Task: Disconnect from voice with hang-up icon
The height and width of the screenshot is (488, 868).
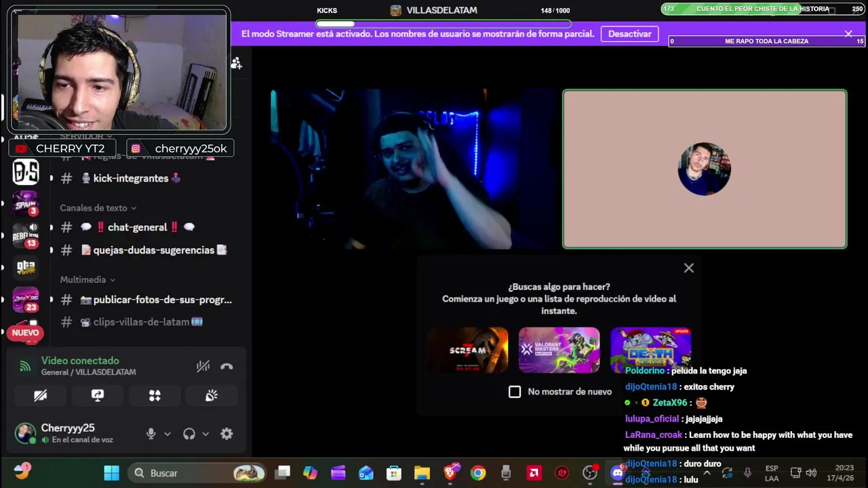Action: tap(226, 367)
